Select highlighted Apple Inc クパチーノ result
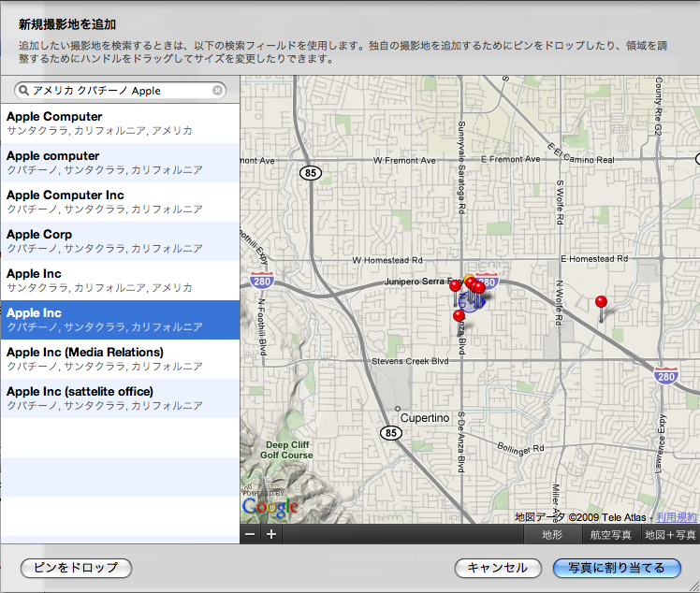Viewport: 700px width, 593px height. [x=120, y=320]
